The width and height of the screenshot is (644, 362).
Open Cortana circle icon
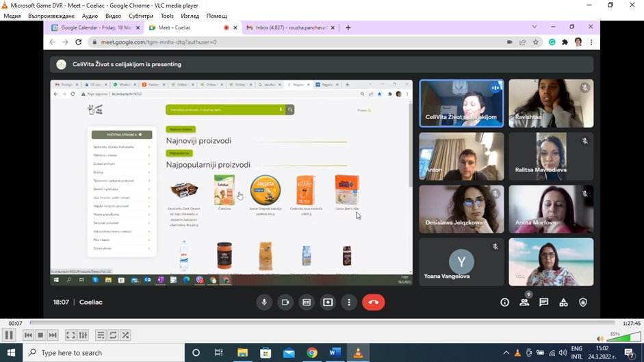(196, 352)
